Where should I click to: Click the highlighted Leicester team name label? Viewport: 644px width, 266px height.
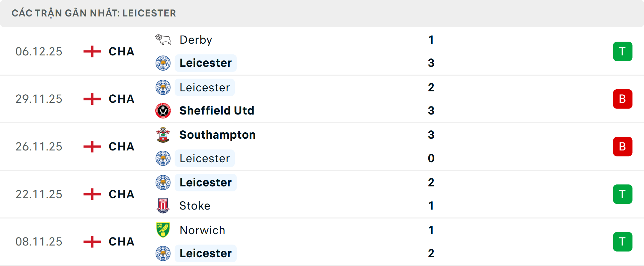tap(206, 63)
